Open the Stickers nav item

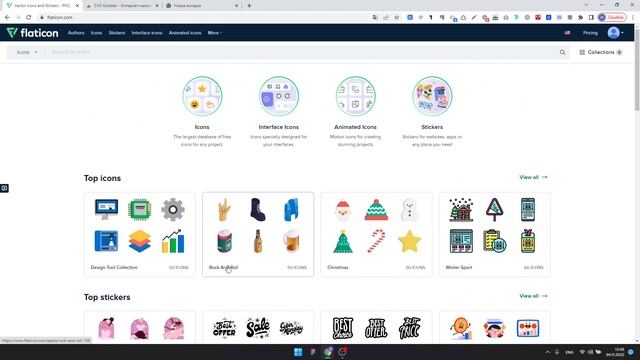[117, 33]
